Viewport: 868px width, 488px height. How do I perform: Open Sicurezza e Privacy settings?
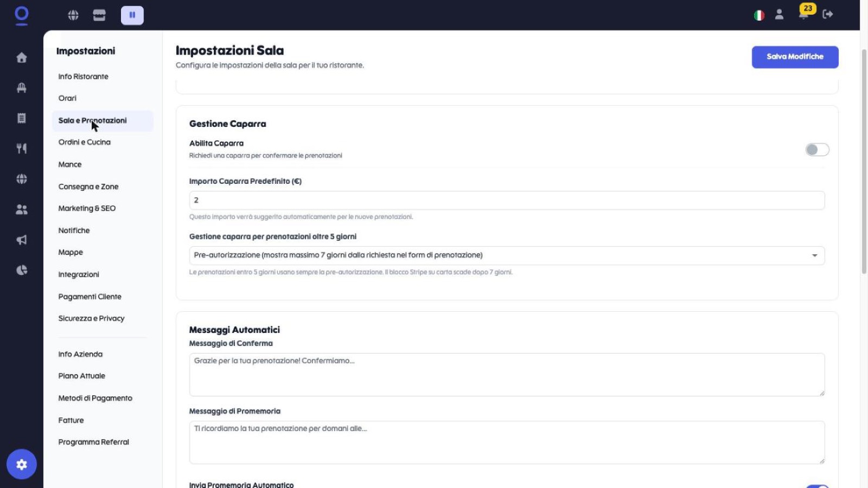pyautogui.click(x=92, y=318)
